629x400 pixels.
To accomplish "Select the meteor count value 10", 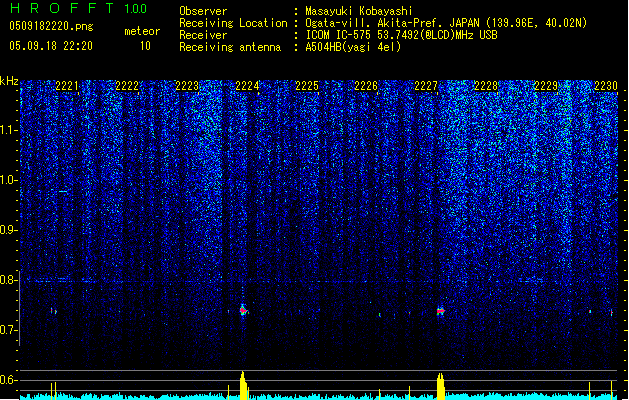I will (x=145, y=46).
